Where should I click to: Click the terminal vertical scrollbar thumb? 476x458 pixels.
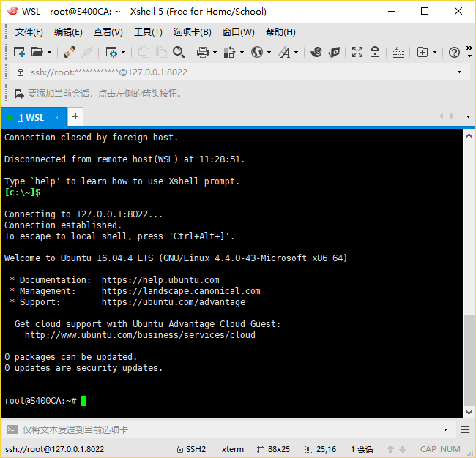(469, 360)
